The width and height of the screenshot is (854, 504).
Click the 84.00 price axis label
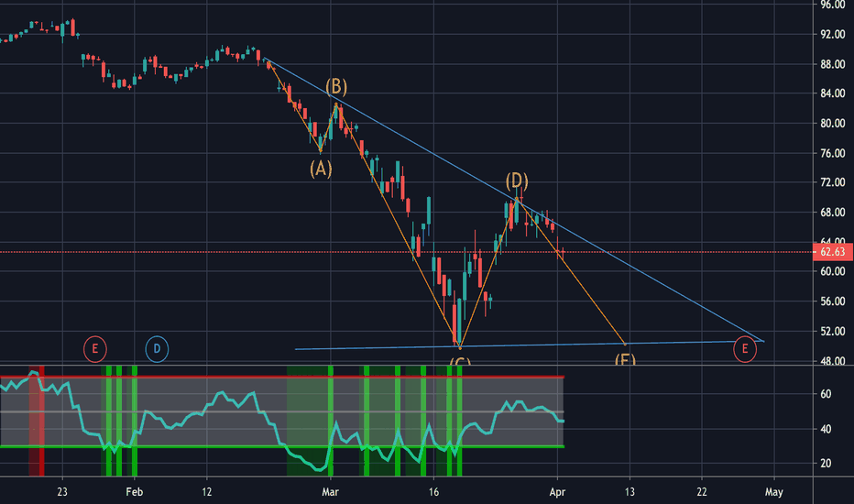[833, 93]
